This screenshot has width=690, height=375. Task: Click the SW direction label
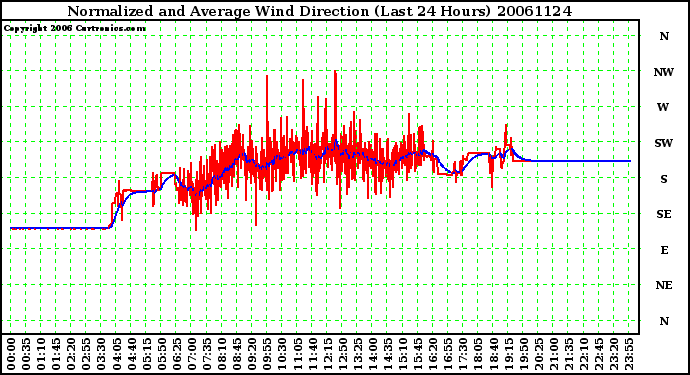coord(664,143)
